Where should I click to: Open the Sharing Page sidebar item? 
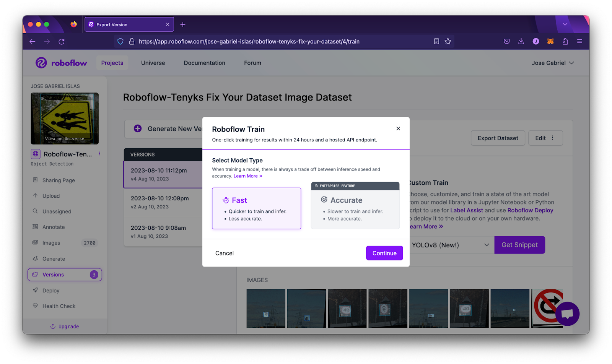click(58, 180)
